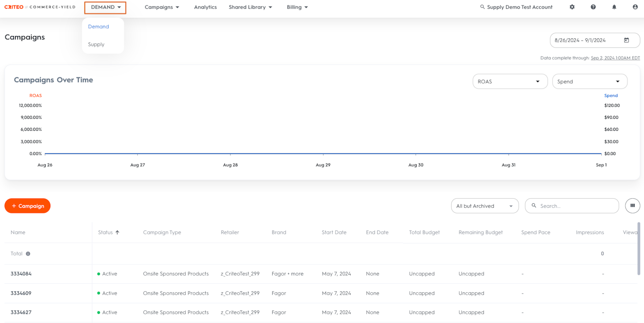Screen dimensions: 644x323
Task: Select Supply from the dropdown menu
Action: [96, 44]
